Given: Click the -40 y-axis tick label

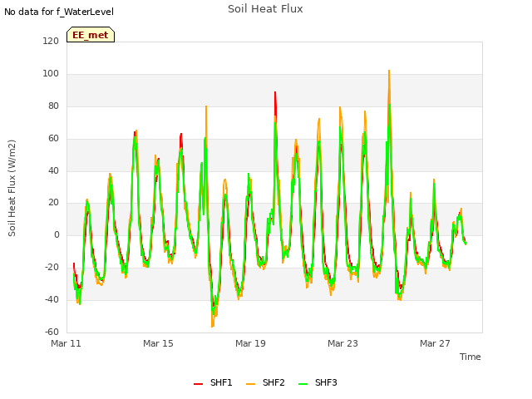Looking at the screenshot, I should pyautogui.click(x=52, y=299).
